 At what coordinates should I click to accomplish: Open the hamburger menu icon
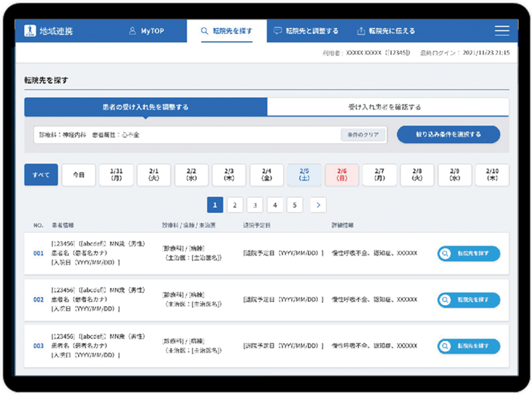tap(501, 31)
